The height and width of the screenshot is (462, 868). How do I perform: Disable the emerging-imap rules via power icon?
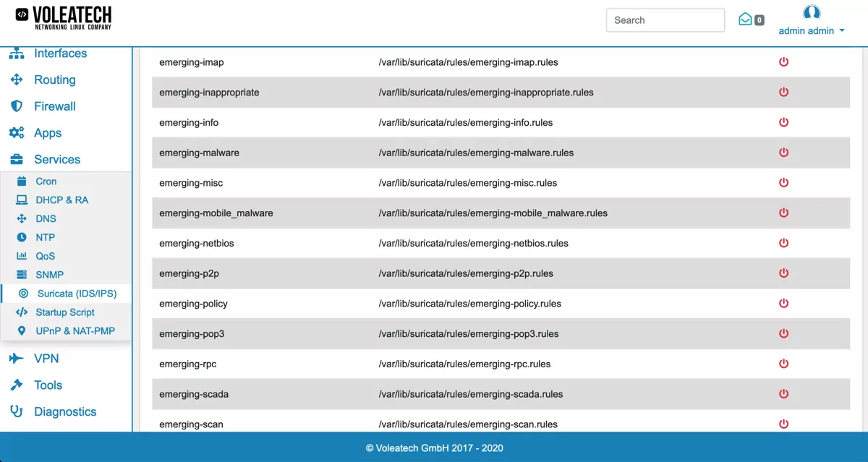pyautogui.click(x=783, y=62)
